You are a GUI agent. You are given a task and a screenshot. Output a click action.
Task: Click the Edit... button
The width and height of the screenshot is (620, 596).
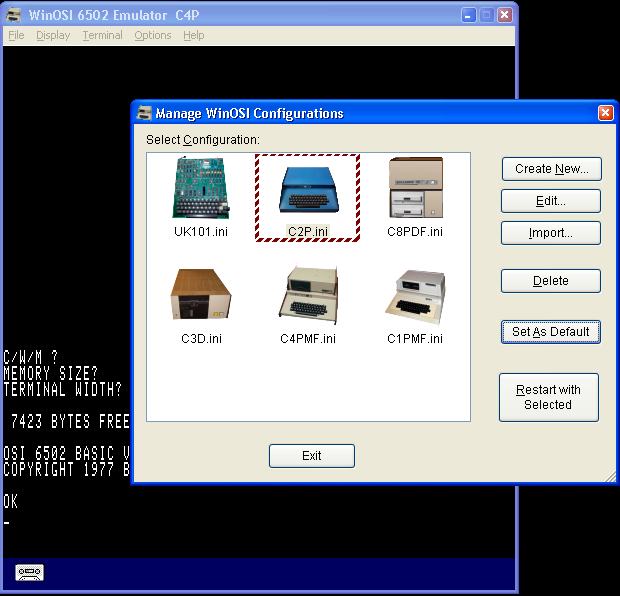pyautogui.click(x=551, y=201)
